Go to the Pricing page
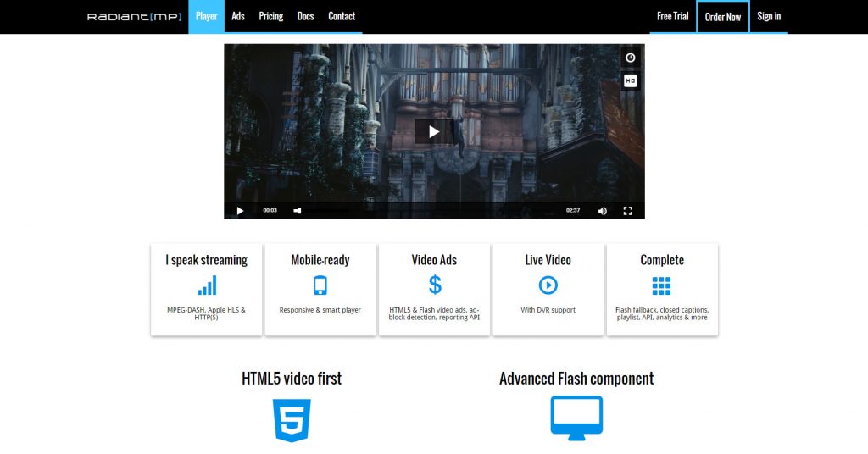The image size is (868, 454). click(271, 17)
